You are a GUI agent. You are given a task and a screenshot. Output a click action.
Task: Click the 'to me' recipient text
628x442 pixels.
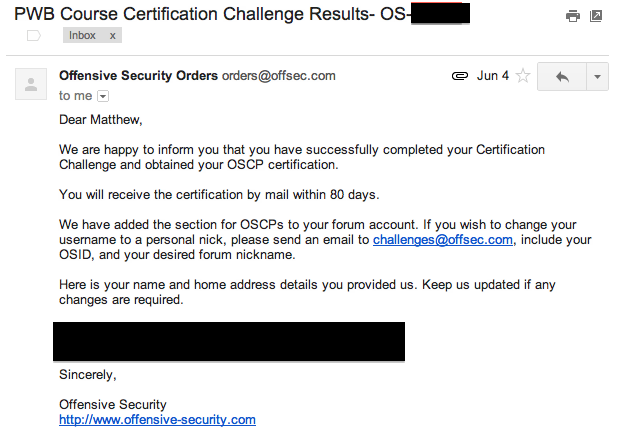coord(75,96)
